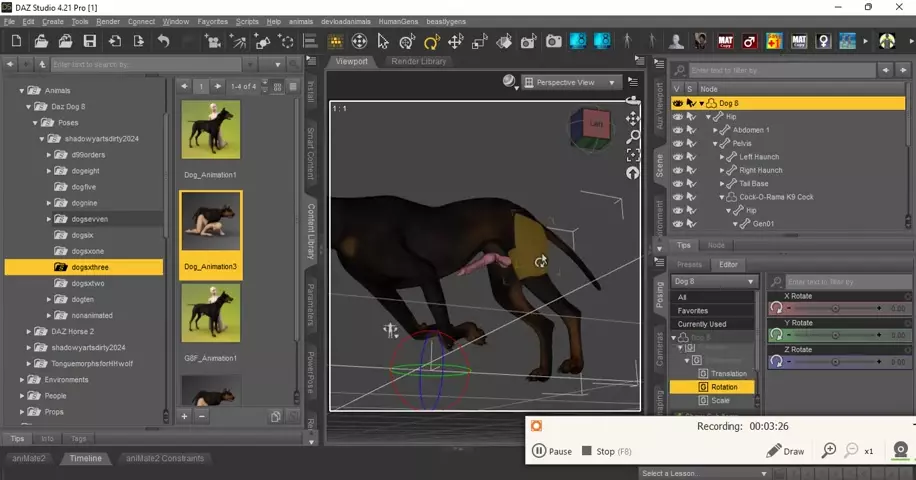Pause the screen recording

coord(551,451)
